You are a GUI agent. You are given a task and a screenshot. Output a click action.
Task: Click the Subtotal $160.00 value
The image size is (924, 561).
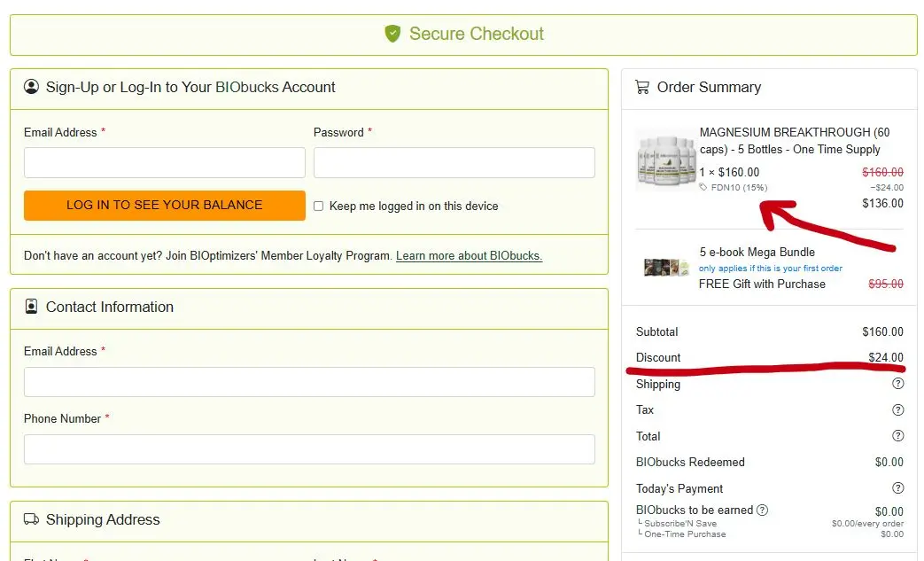click(882, 331)
